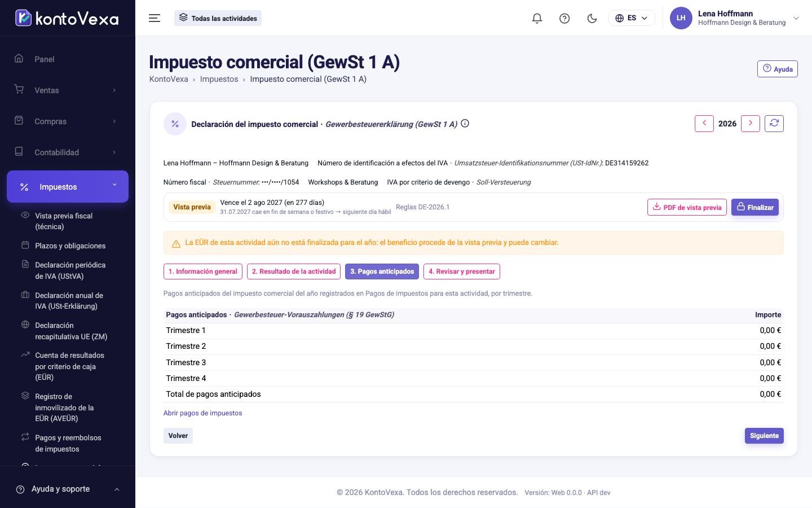
Task: Show info icon next to Gewerbesteuererklärung
Action: pos(465,124)
